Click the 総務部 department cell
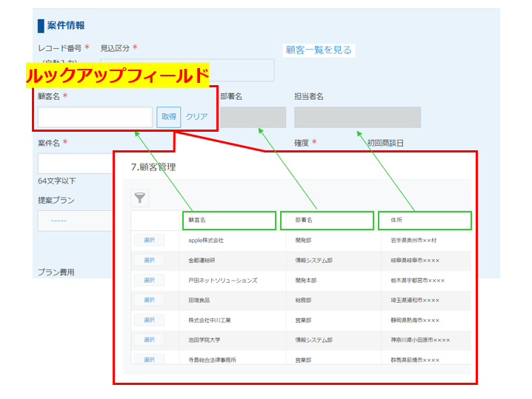 pyautogui.click(x=303, y=301)
